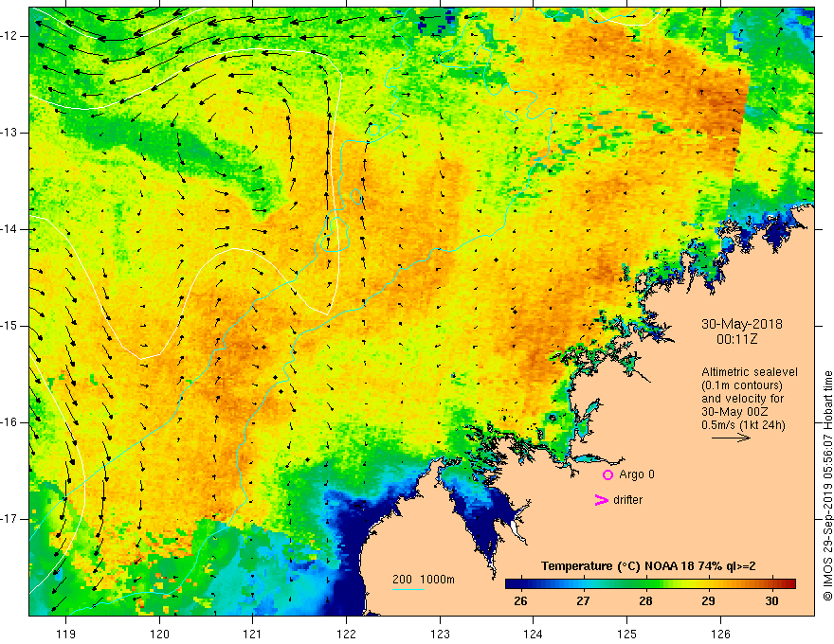The image size is (834, 644).
Task: Click the 'Altimetric sealevel' legend text
Action: 749,372
